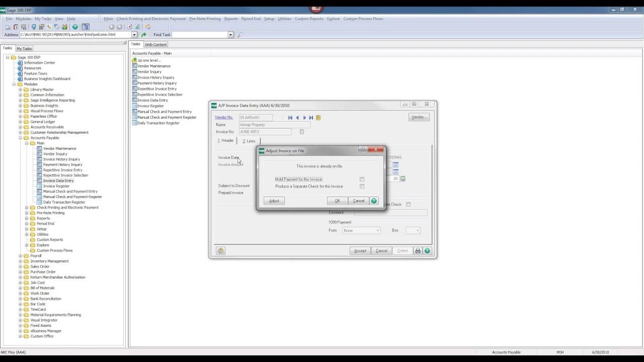Open the Modules menu
The width and height of the screenshot is (644, 362).
[x=23, y=19]
